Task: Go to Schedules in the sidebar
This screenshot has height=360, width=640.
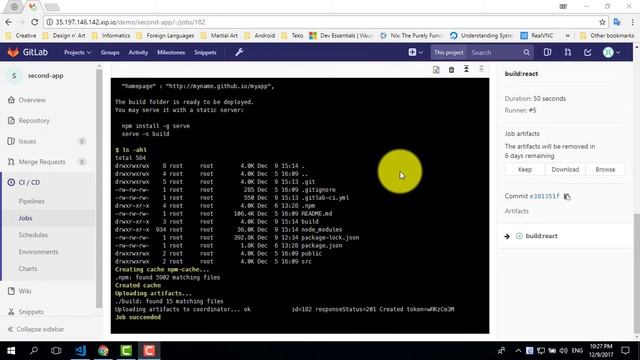Action: (33, 235)
